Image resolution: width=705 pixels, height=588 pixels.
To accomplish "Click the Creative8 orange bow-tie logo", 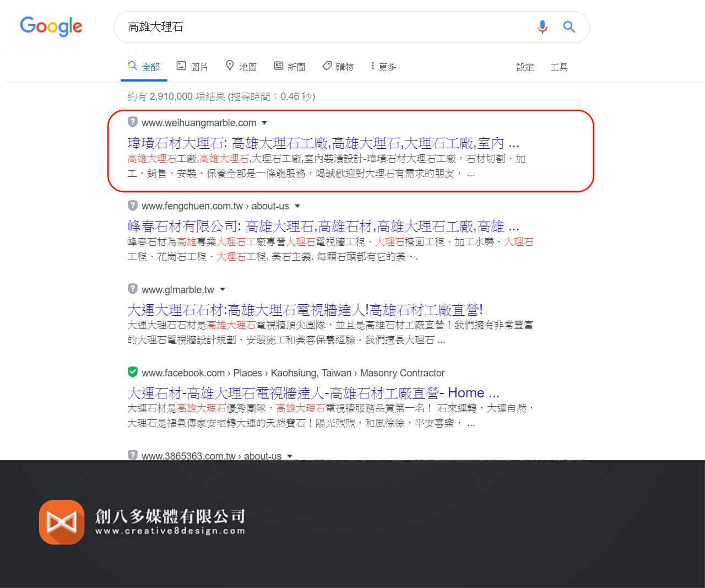I will [x=62, y=522].
